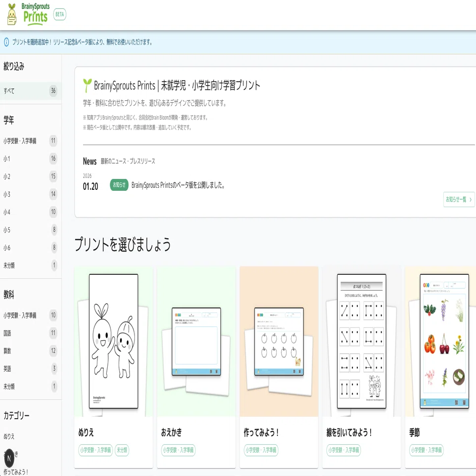Click the info icon in announcement banner
The image size is (476, 476).
click(6, 42)
